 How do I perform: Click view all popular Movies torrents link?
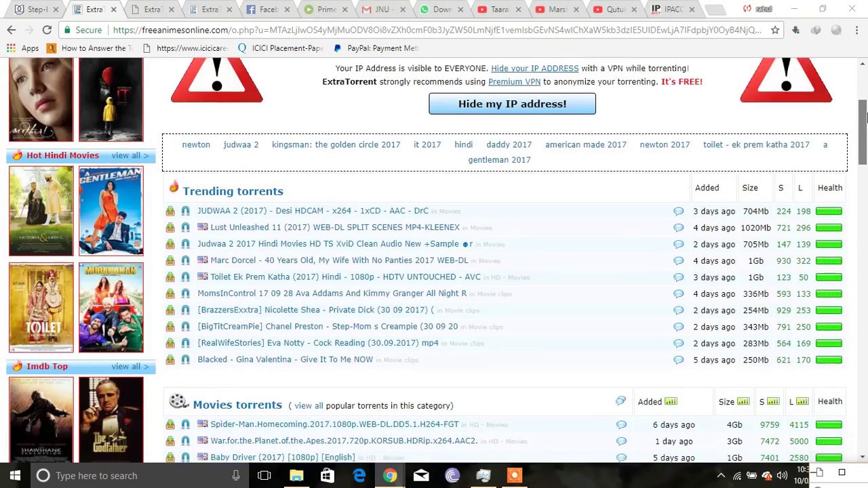click(x=309, y=406)
